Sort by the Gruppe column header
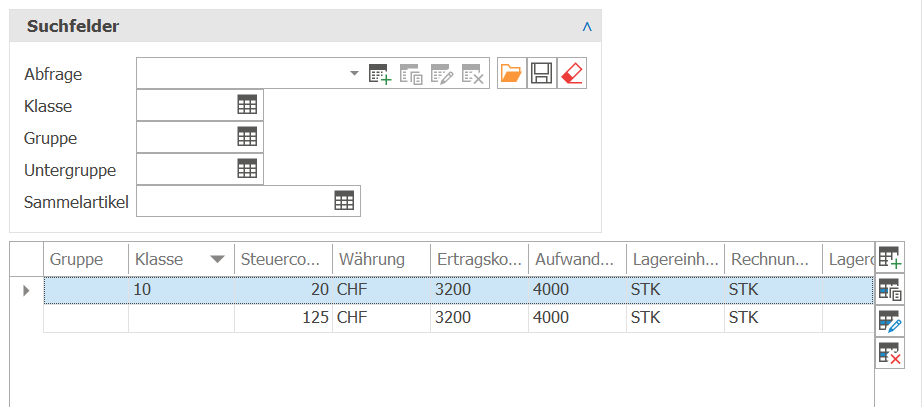This screenshot has height=407, width=923. (x=86, y=259)
